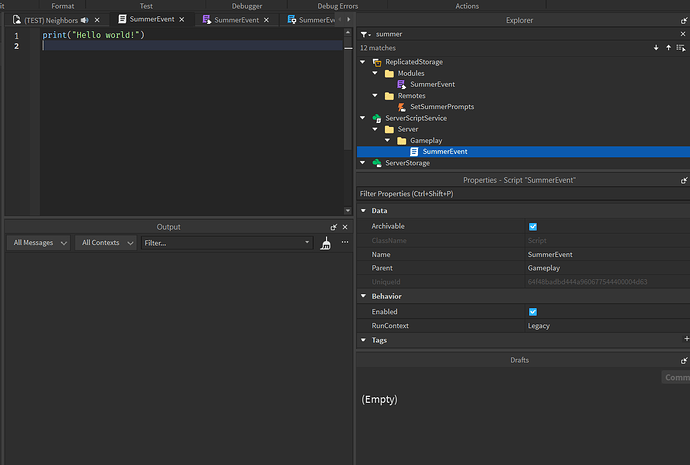
Task: Jump to next Explorer search match
Action: [656, 48]
